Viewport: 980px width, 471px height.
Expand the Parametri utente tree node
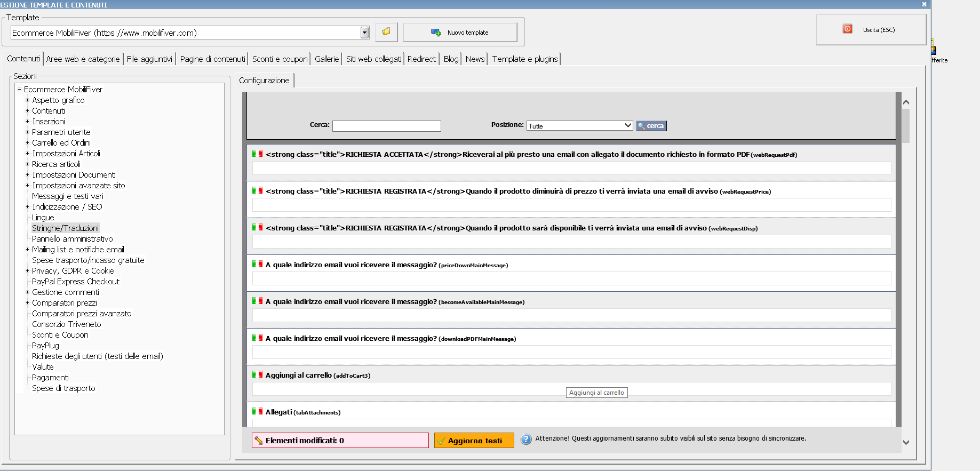point(27,132)
